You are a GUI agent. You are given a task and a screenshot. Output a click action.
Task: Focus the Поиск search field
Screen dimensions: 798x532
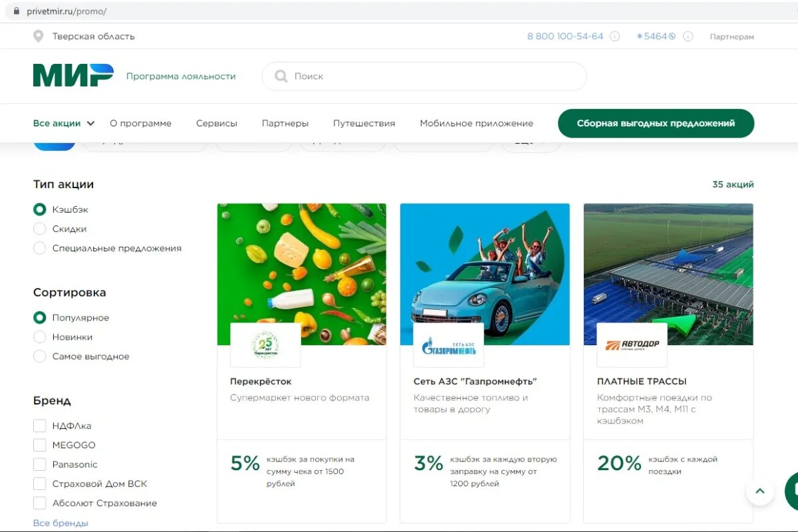point(424,76)
